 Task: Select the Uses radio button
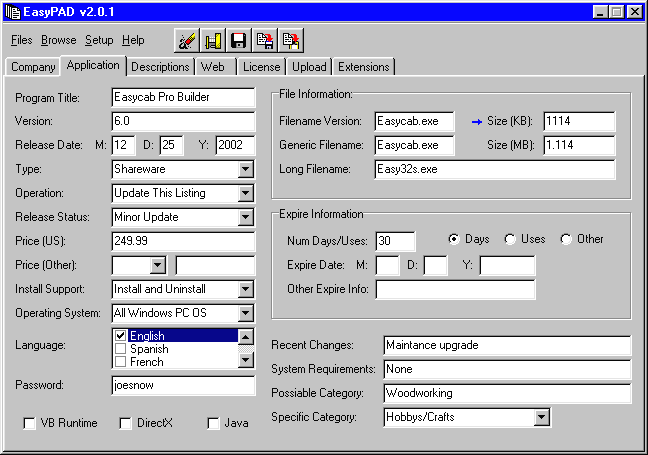tap(510, 239)
